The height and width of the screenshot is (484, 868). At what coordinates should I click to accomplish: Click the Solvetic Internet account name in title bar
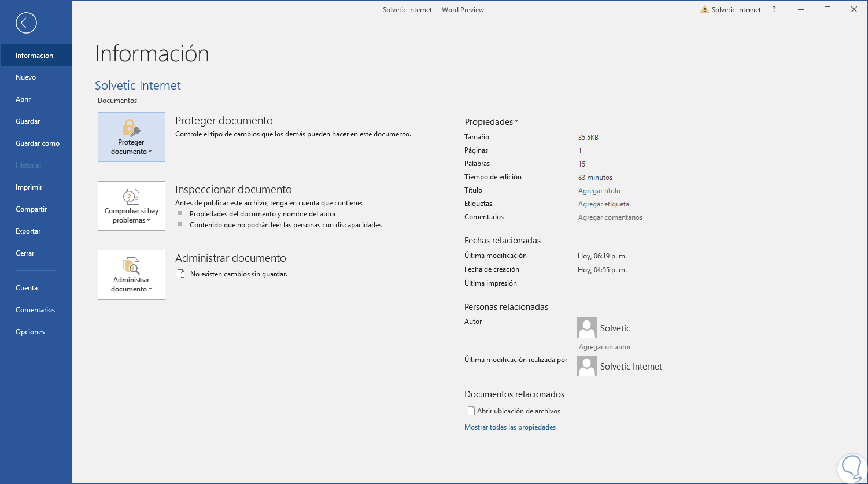[736, 10]
